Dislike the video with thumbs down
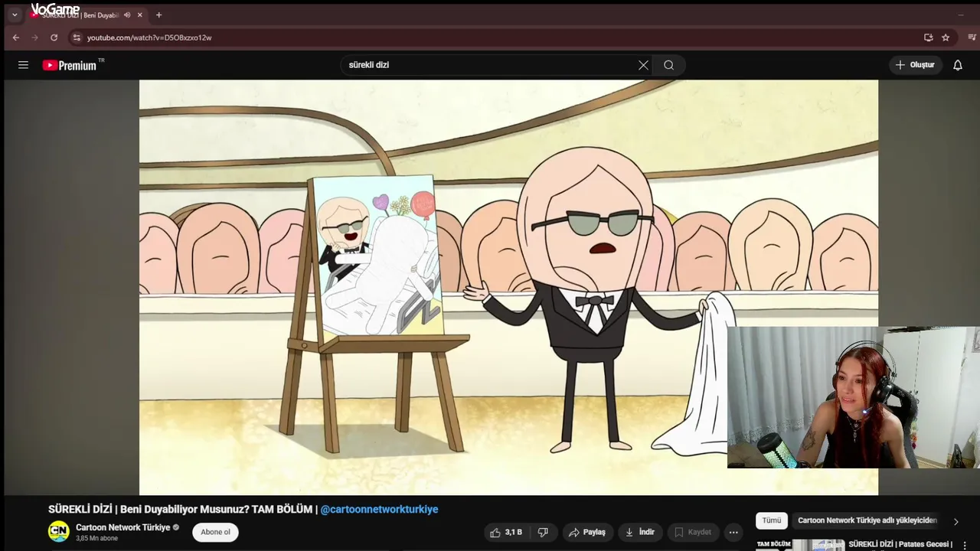Image resolution: width=980 pixels, height=551 pixels. (x=543, y=532)
